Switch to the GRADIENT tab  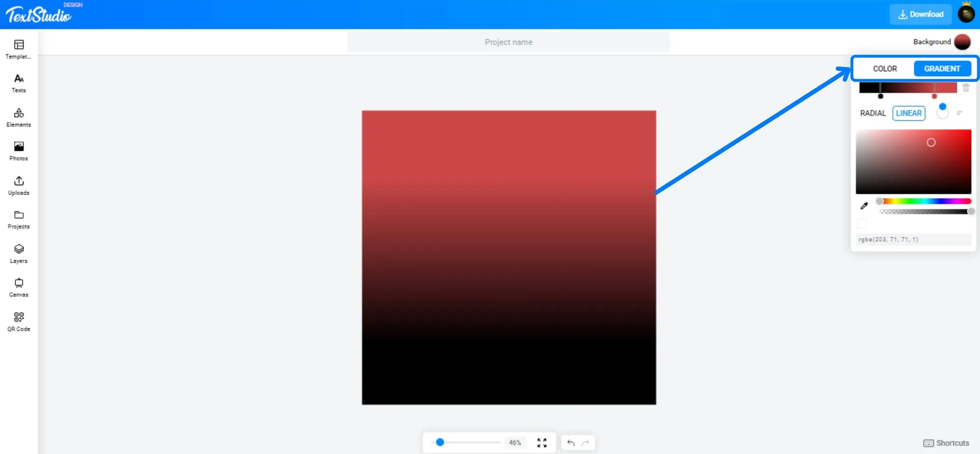pos(942,69)
